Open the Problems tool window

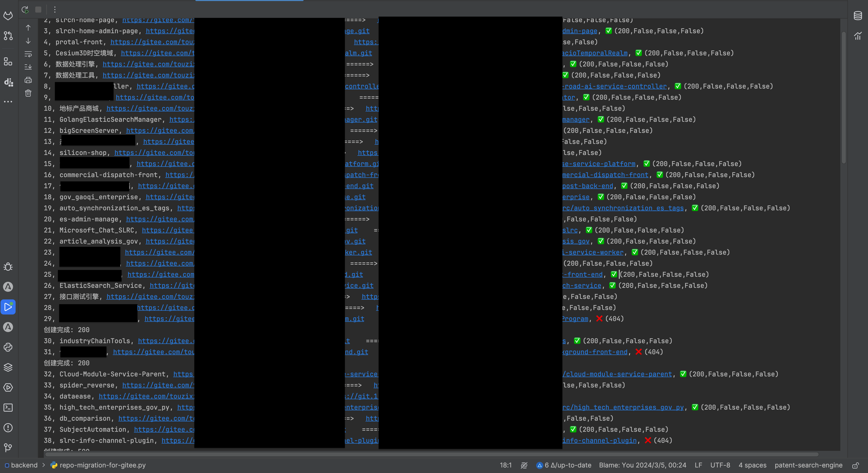[x=8, y=428]
